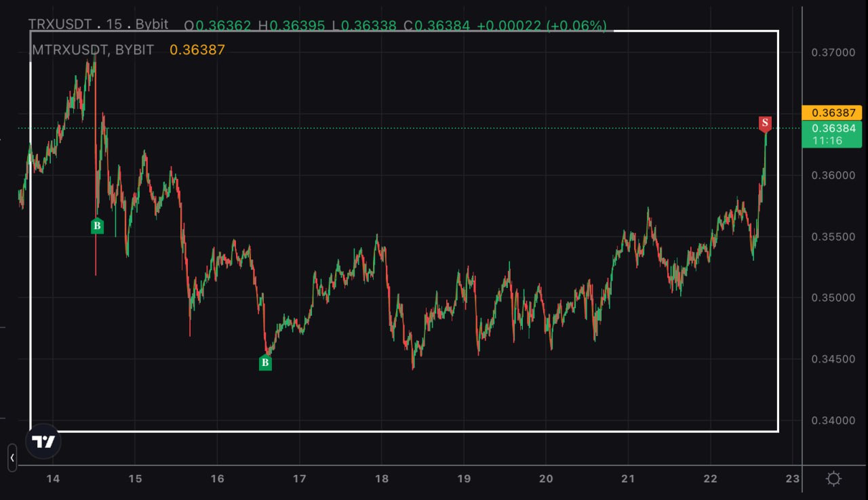868x500 pixels.
Task: Select the red S sell marker
Action: pyautogui.click(x=765, y=124)
